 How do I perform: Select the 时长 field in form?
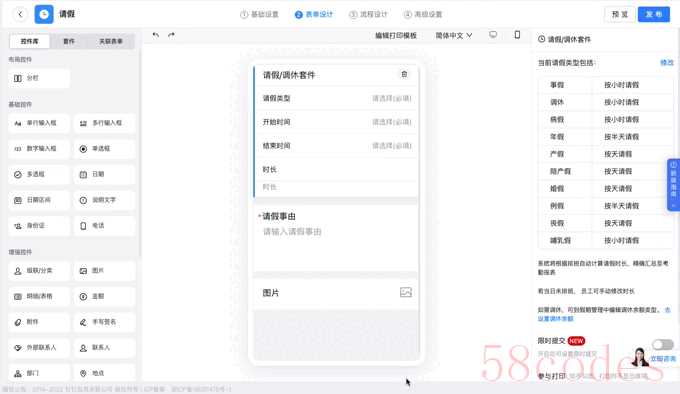pyautogui.click(x=337, y=178)
